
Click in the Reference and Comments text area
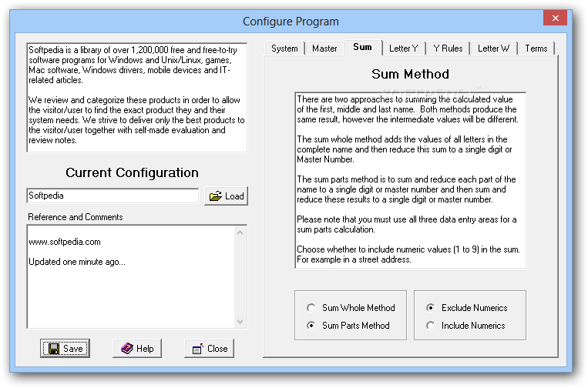131,277
